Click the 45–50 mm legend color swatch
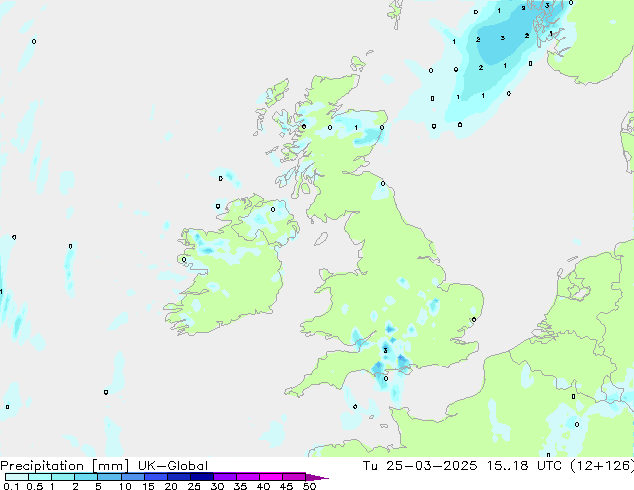The height and width of the screenshot is (490, 634). pos(294,477)
